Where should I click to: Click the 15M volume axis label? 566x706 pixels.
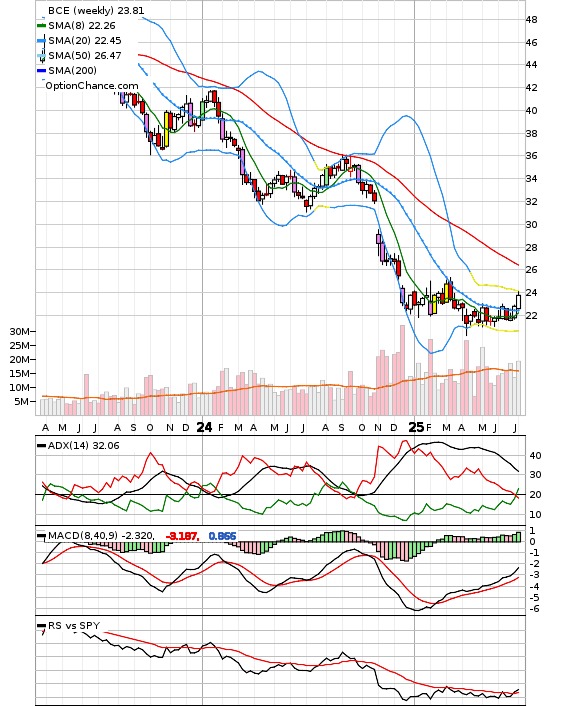(19, 374)
